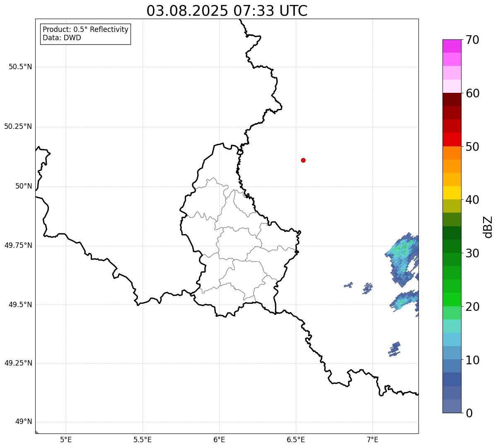Click the red station marker dot
This screenshot has width=498, height=448.
point(303,160)
